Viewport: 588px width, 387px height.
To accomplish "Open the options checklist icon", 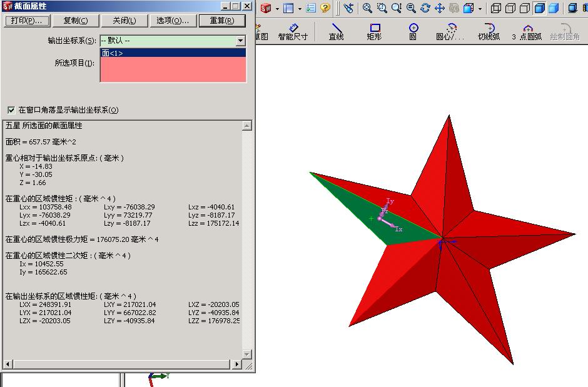I will (311, 8).
